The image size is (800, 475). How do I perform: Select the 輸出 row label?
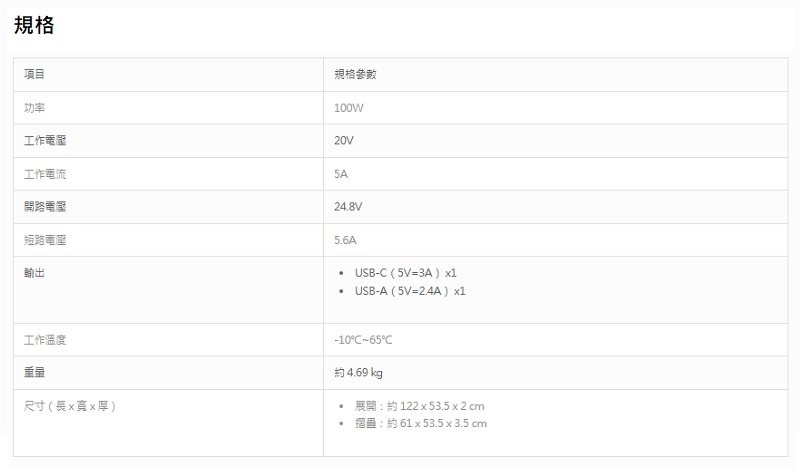pyautogui.click(x=34, y=272)
